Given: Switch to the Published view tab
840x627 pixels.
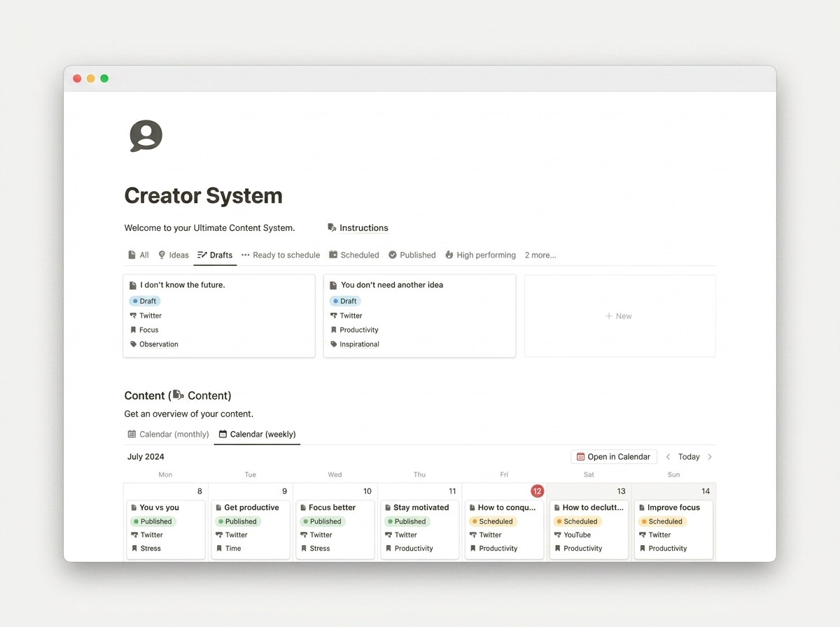Looking at the screenshot, I should pyautogui.click(x=412, y=255).
